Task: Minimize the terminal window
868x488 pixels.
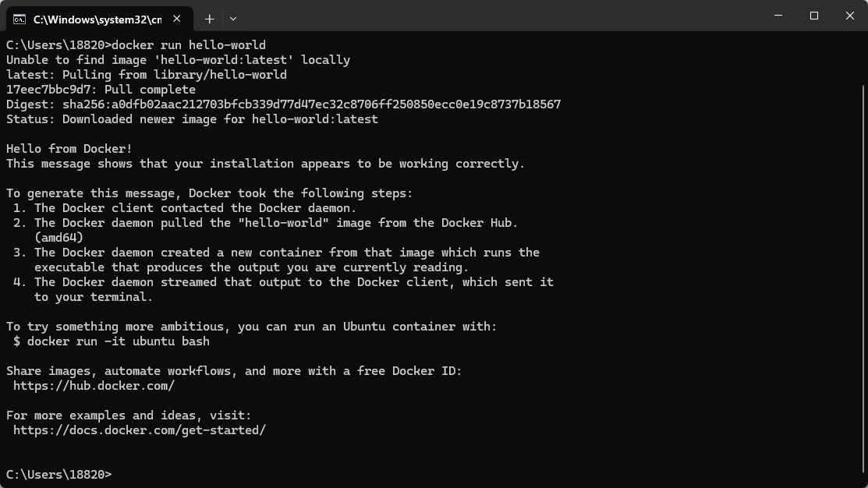Action: coord(778,16)
